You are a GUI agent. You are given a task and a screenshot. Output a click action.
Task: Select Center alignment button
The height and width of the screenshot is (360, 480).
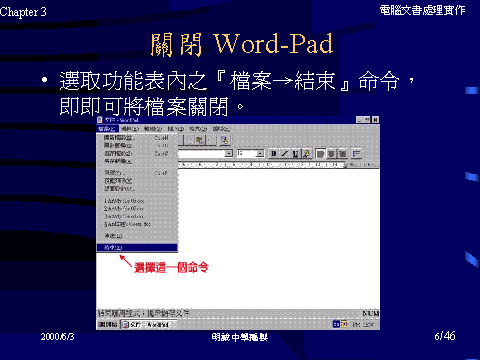click(x=331, y=154)
